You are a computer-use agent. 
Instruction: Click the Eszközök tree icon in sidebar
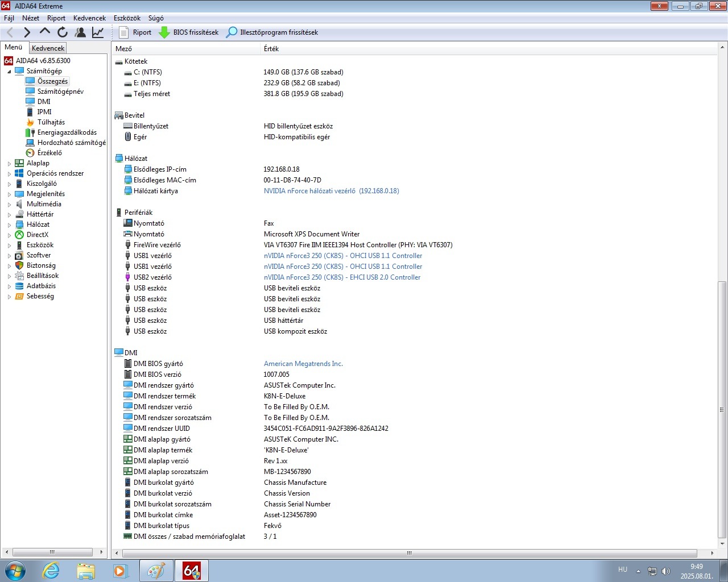point(19,245)
